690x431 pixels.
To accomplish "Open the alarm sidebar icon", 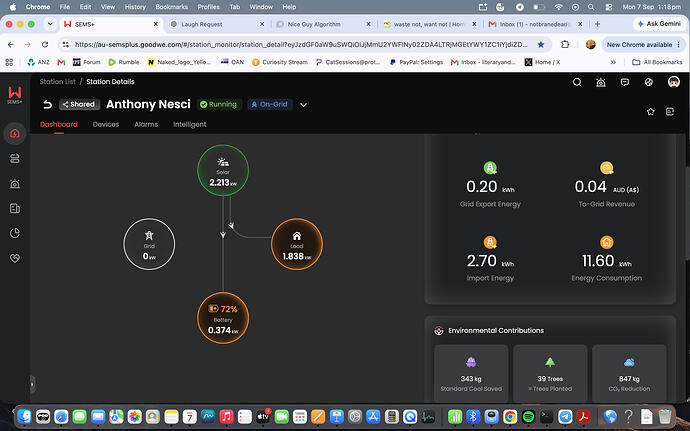I will [15, 184].
